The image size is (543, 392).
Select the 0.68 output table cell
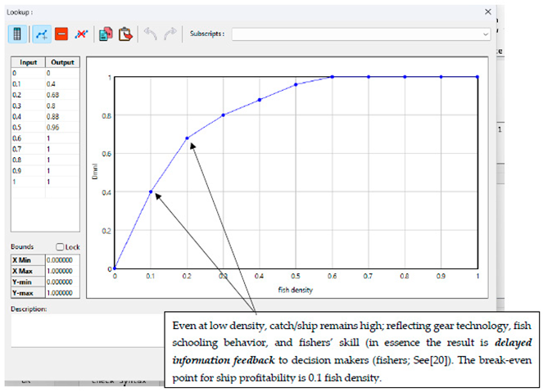point(62,94)
